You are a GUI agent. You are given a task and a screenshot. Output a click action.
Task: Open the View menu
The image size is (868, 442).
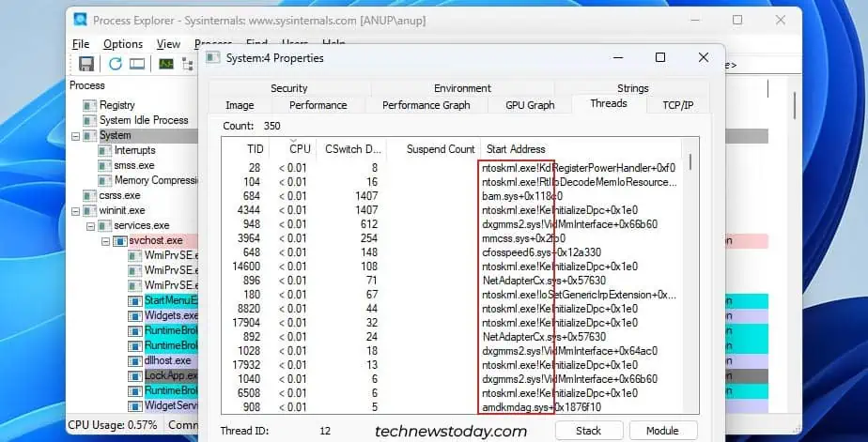(168, 44)
